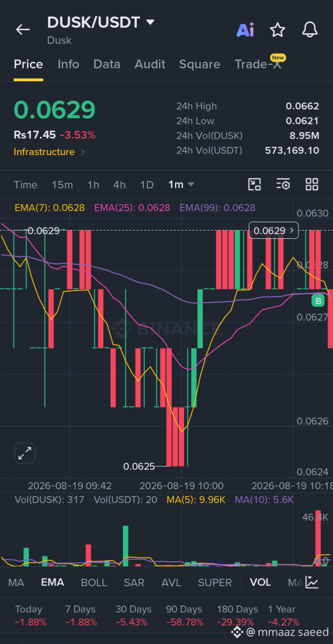Open price alerts via the bell icon
Screen dimensions: 333x644
pos(310,30)
